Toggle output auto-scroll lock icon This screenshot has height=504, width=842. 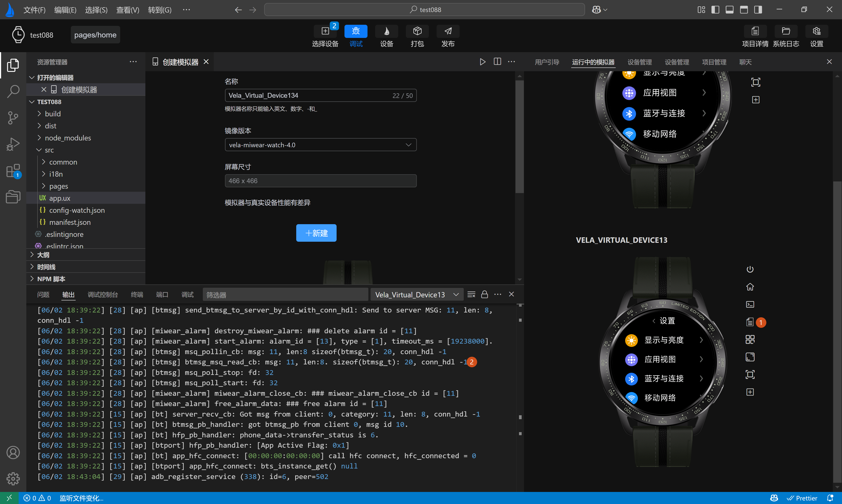pos(484,295)
